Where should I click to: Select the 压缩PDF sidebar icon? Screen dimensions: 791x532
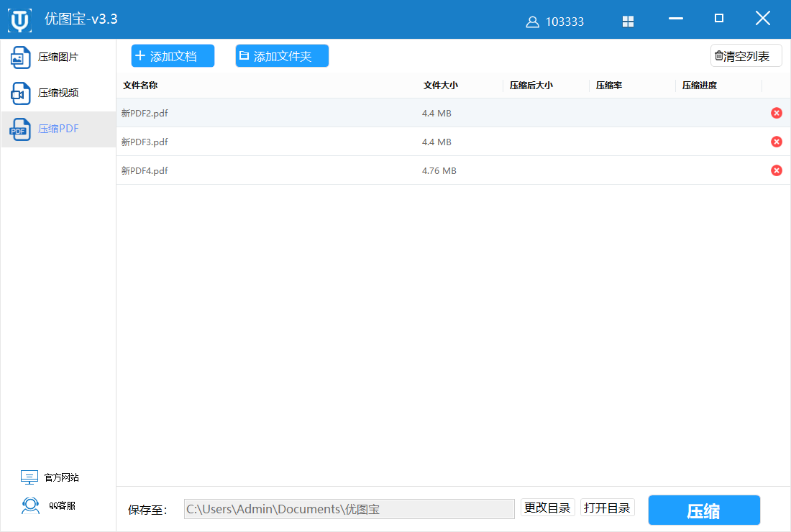click(x=21, y=129)
